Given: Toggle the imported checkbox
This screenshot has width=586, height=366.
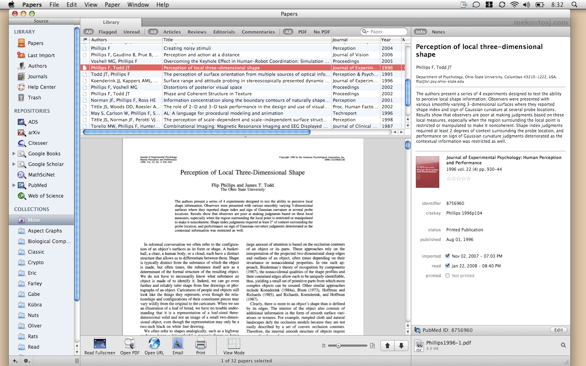Looking at the screenshot, I should tap(447, 256).
